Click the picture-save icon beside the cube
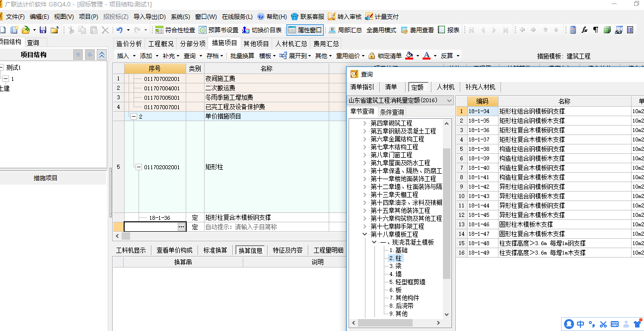This screenshot has width=644, height=331. click(x=618, y=30)
